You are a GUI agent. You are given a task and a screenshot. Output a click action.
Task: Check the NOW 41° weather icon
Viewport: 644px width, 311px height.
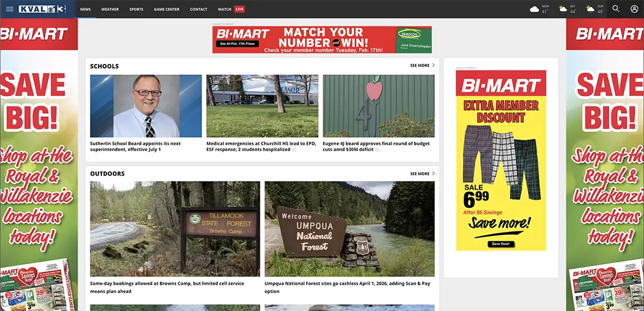point(535,9)
